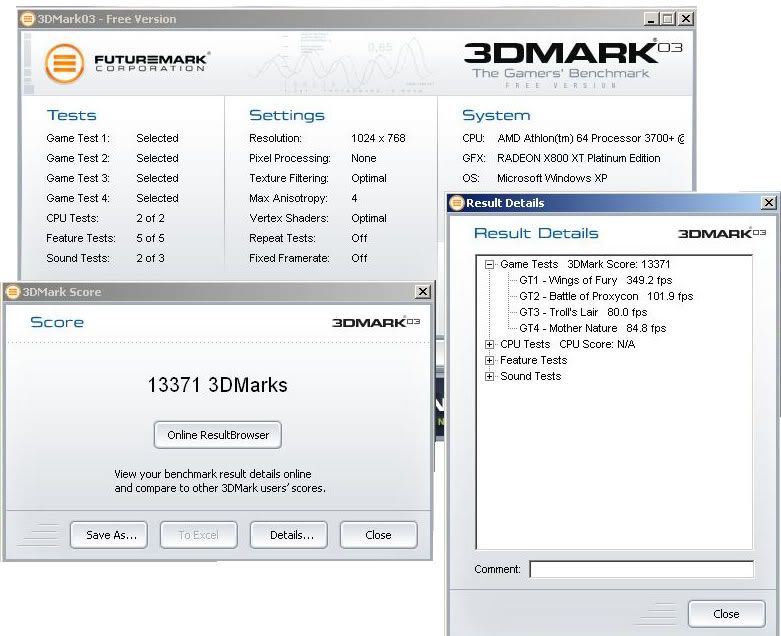Viewport: 781px width, 636px height.
Task: Minimize the 3DMark03 main window
Action: pos(651,19)
